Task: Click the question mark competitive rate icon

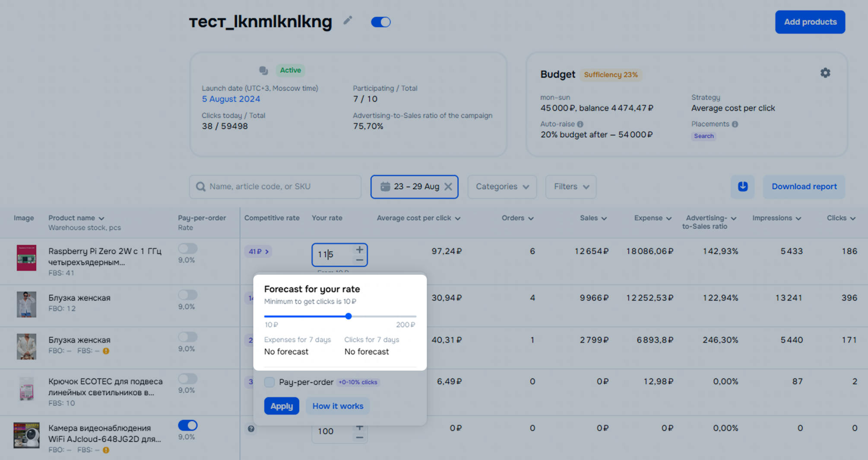Action: [x=251, y=429]
